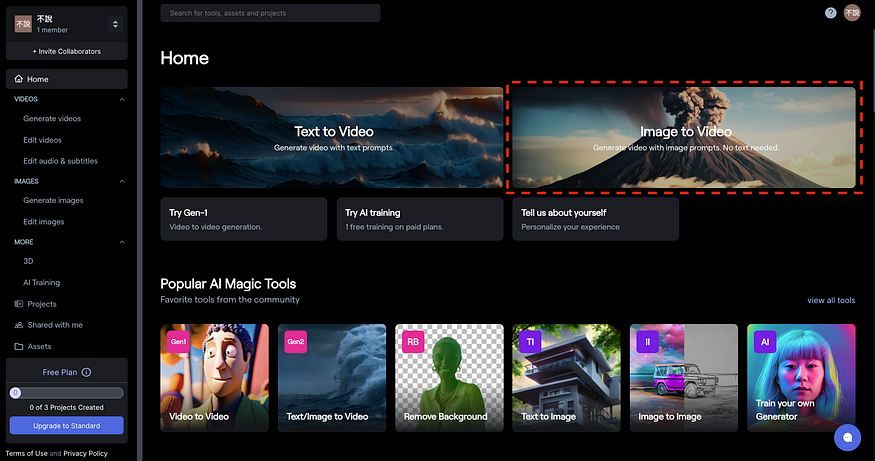Open the chat support bubble icon
This screenshot has height=461, width=875.
coord(847,437)
